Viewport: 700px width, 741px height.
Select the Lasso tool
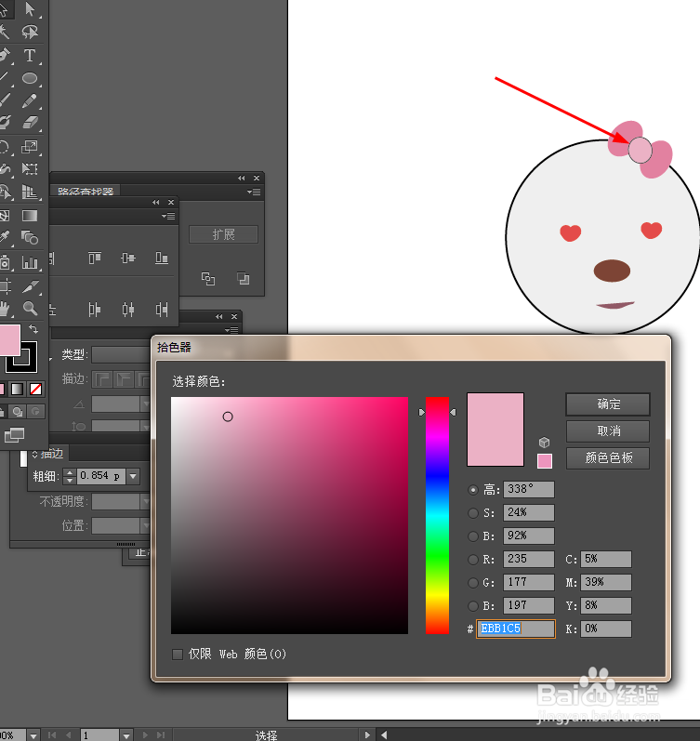pos(30,32)
